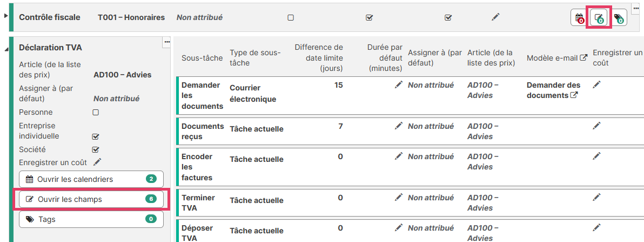Open the Demander des documents e-mail template link
This screenshot has width=644, height=242.
pyautogui.click(x=553, y=90)
